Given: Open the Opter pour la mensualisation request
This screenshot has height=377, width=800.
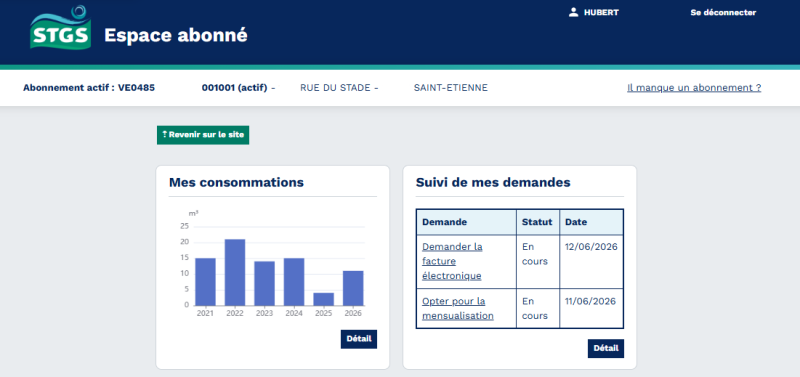Looking at the screenshot, I should [x=458, y=309].
